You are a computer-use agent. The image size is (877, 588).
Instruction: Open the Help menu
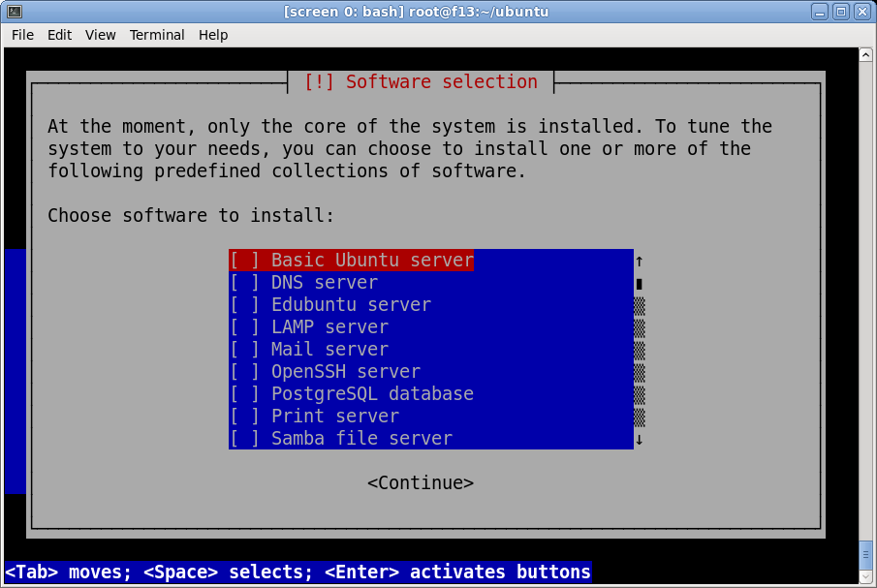213,35
